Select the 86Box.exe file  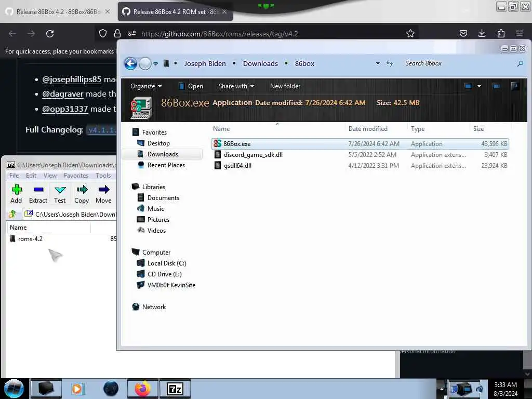tap(360, 144)
